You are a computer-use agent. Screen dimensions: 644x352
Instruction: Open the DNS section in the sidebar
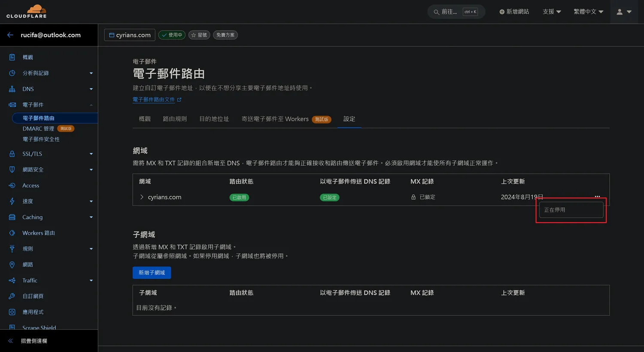(x=27, y=89)
